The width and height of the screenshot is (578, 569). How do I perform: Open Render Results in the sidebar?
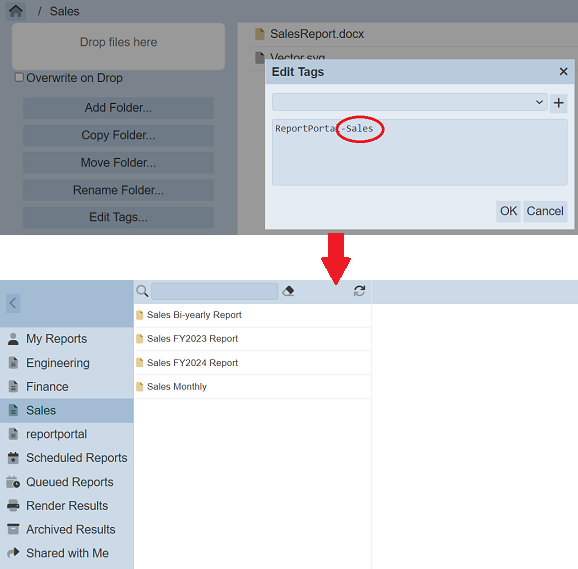(67, 506)
